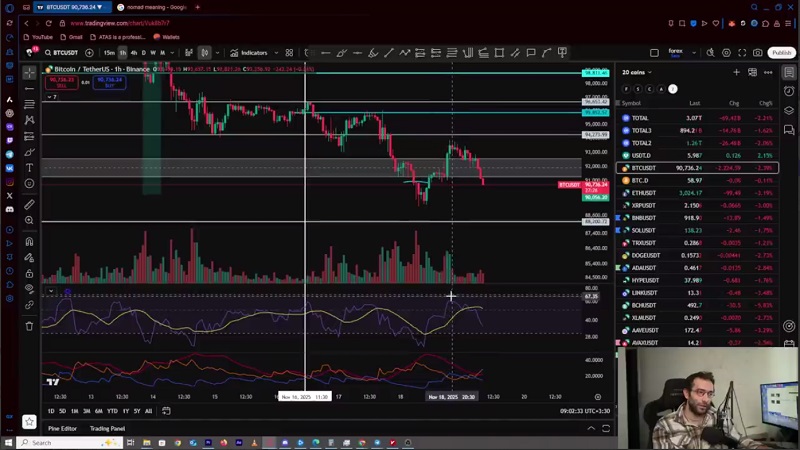The width and height of the screenshot is (800, 450).
Task: Click the Publish button
Action: (x=781, y=52)
